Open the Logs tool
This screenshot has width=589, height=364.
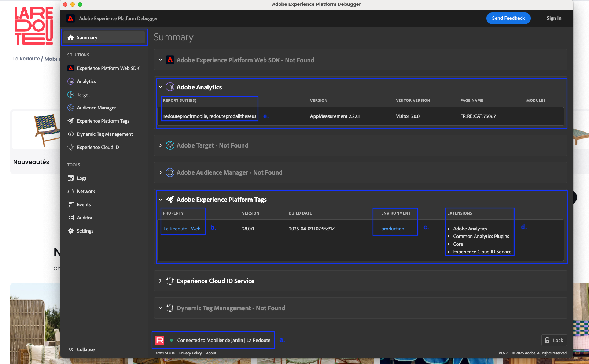pyautogui.click(x=81, y=178)
